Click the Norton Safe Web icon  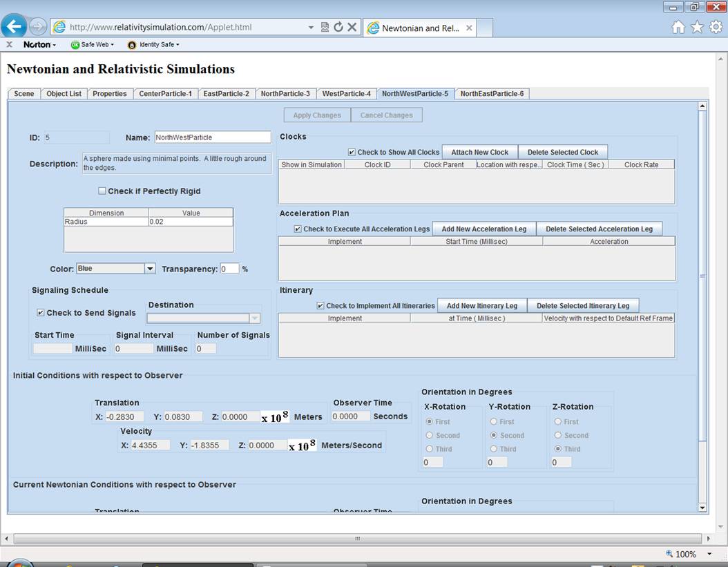tap(75, 45)
